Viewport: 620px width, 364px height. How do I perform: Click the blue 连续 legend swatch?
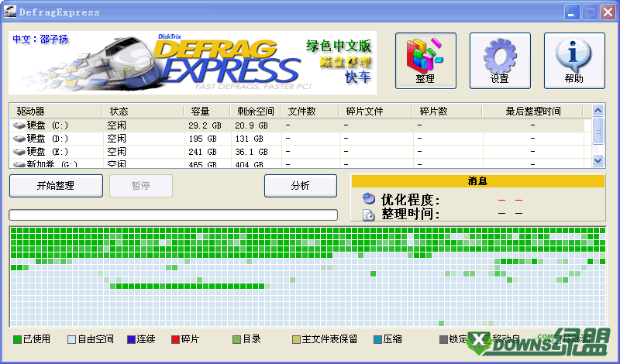(131, 339)
